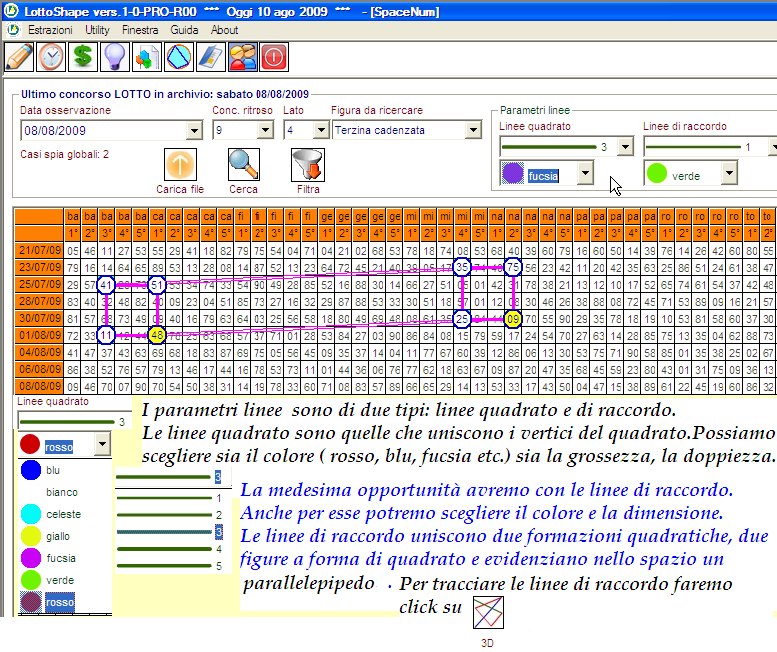777x652 pixels.
Task: Open the colored documents toolbar icon
Action: pos(147,57)
